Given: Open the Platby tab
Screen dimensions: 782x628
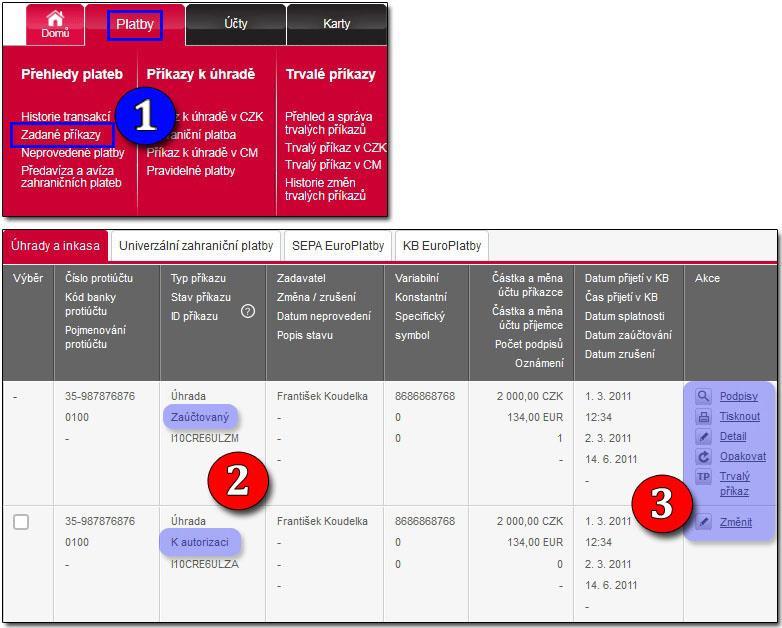Looking at the screenshot, I should pos(135,24).
